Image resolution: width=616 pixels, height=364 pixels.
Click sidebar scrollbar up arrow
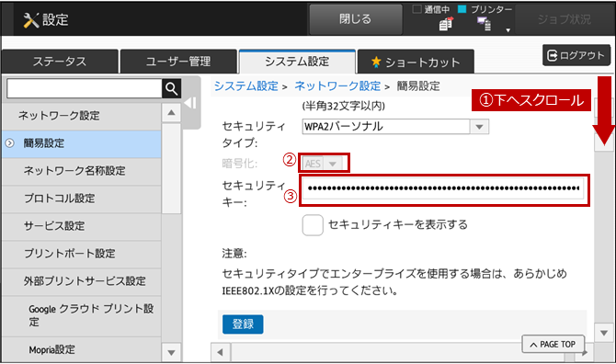point(171,113)
